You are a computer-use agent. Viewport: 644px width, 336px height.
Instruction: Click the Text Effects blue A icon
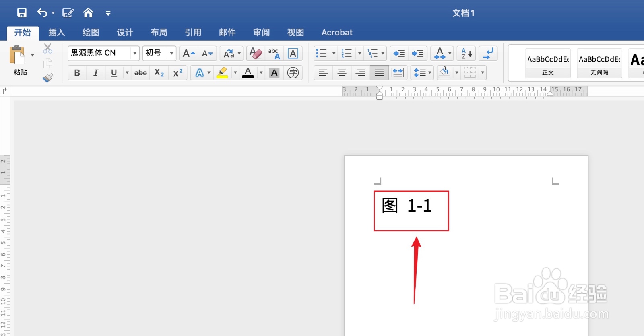[200, 73]
